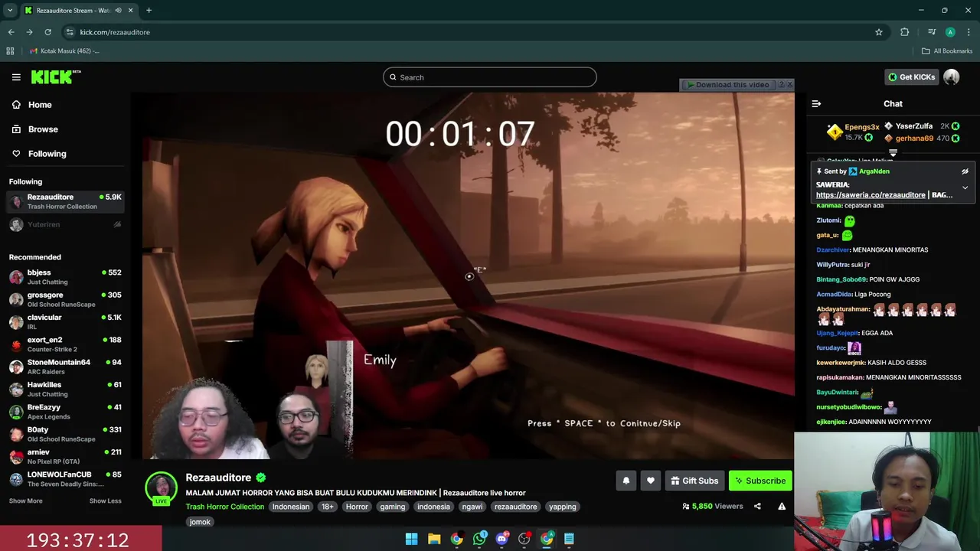This screenshot has width=980, height=551.
Task: Share the stream with share icon
Action: tap(757, 507)
